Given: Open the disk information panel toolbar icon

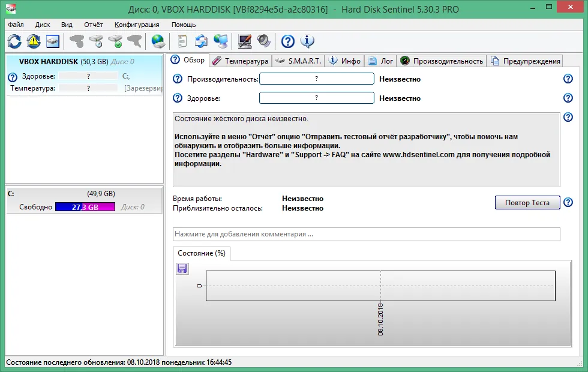Looking at the screenshot, I should coord(53,41).
